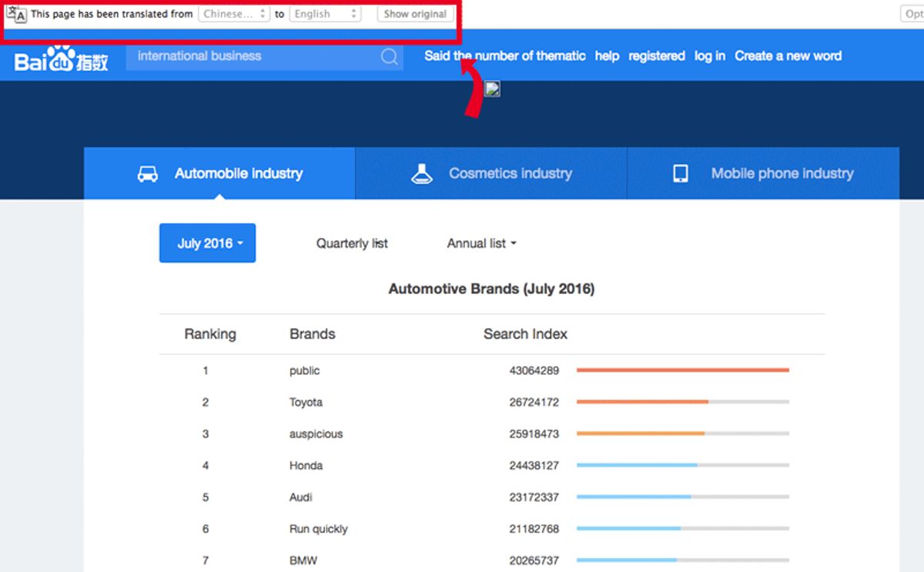Open the help link
The image size is (924, 572).
click(x=607, y=56)
